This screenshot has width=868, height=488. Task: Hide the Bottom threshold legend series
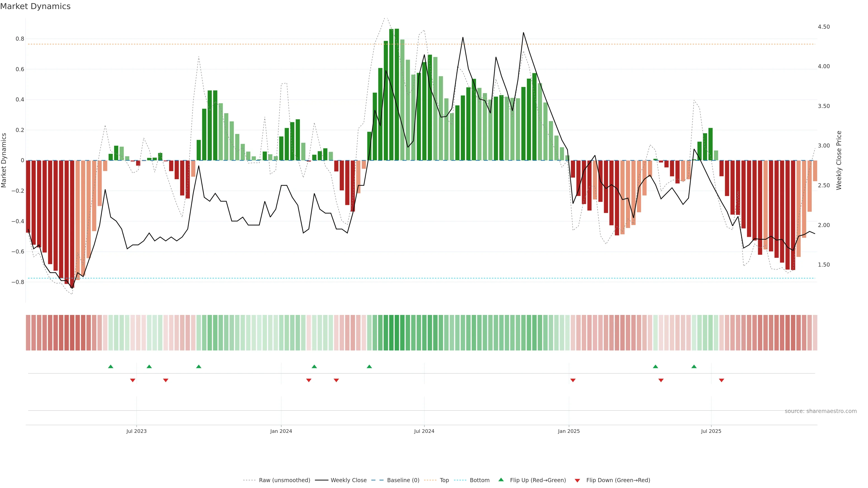(x=479, y=480)
